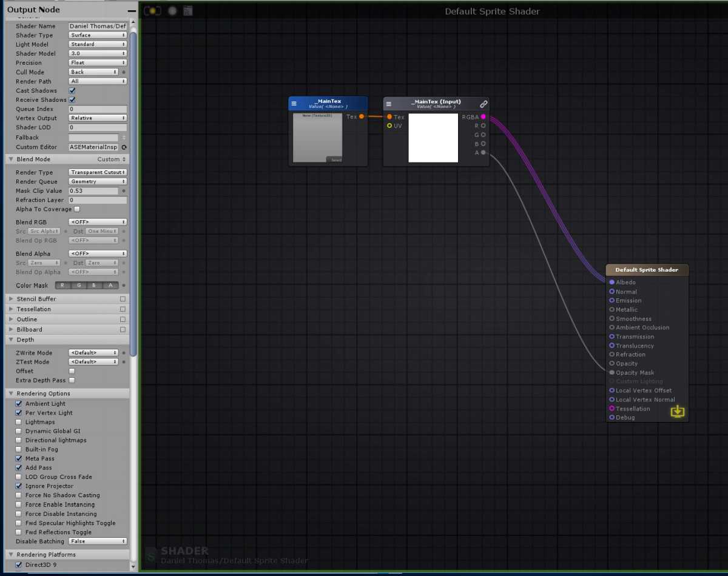Open the Light Model dropdown
Screen dimensions: 728x576
[x=98, y=44]
